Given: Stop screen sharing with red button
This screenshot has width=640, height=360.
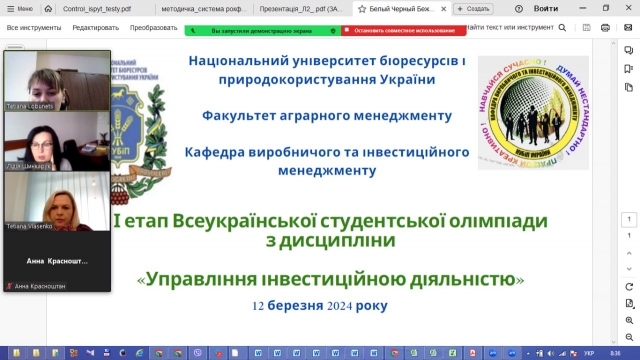Looking at the screenshot, I should pyautogui.click(x=404, y=31).
